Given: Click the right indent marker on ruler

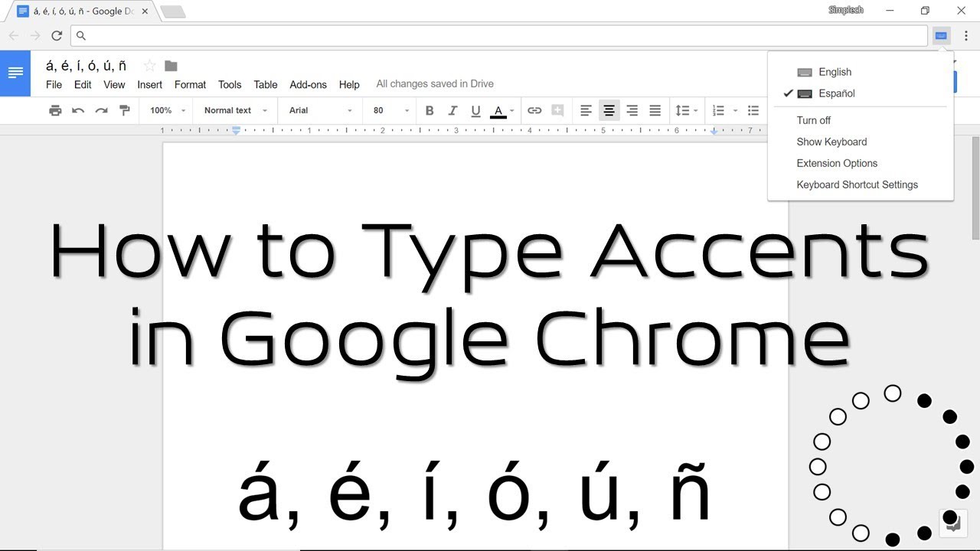Looking at the screenshot, I should coord(714,132).
